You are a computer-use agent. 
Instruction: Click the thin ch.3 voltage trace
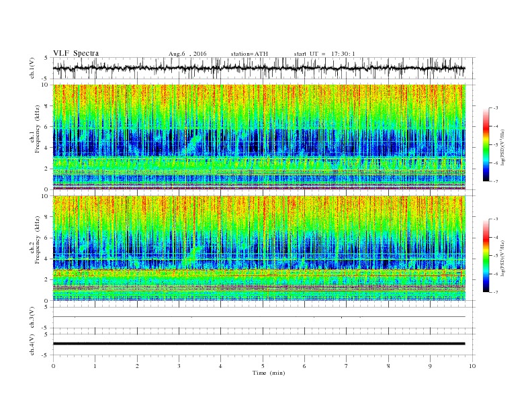pyautogui.click(x=259, y=317)
